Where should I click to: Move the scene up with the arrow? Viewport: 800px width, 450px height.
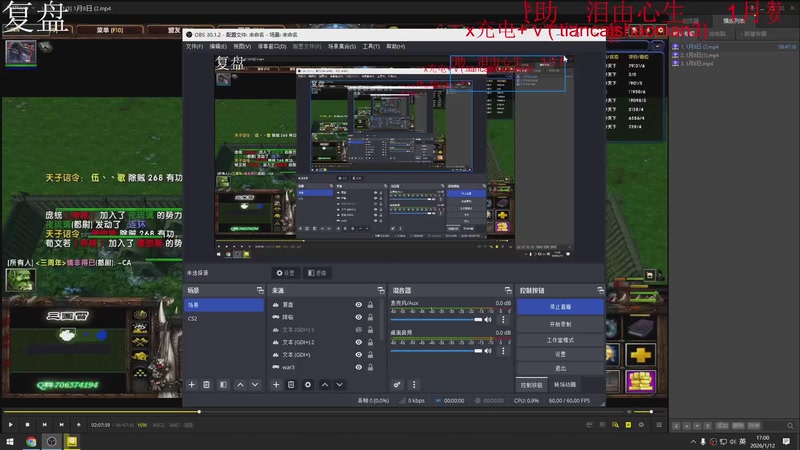(x=240, y=385)
